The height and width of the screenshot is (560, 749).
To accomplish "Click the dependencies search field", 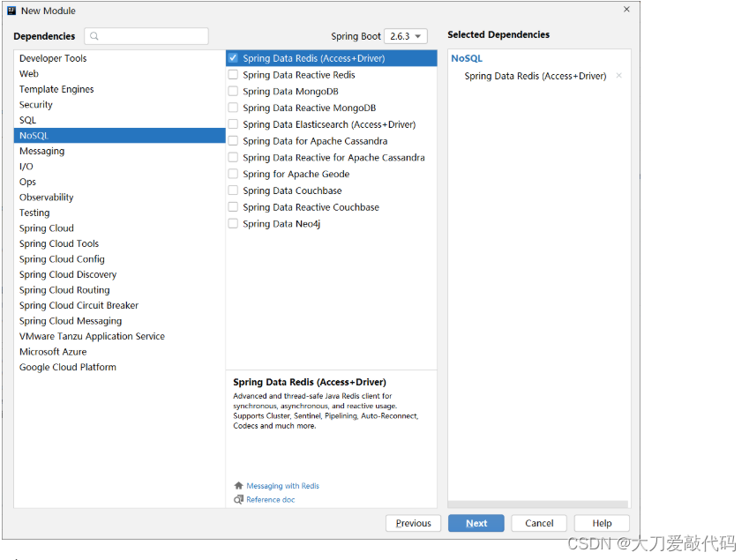I will pyautogui.click(x=146, y=36).
